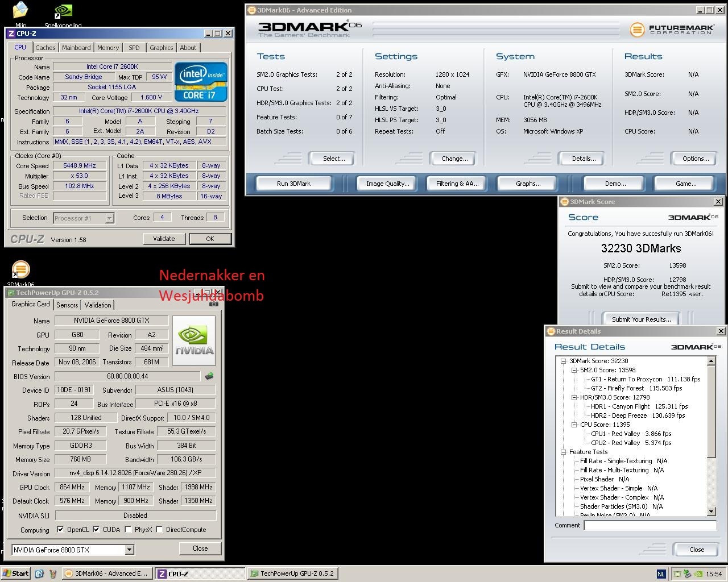Click the Intel Core i7 logo
The width and height of the screenshot is (728, 582).
(201, 82)
